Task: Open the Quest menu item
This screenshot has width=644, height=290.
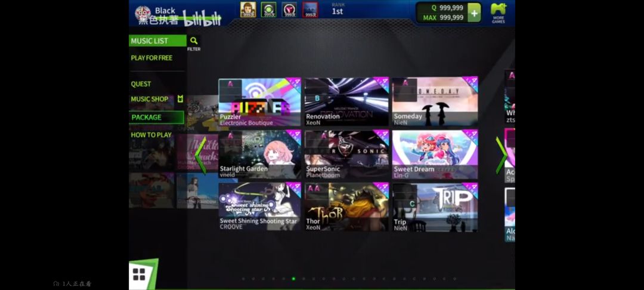Action: pos(141,84)
